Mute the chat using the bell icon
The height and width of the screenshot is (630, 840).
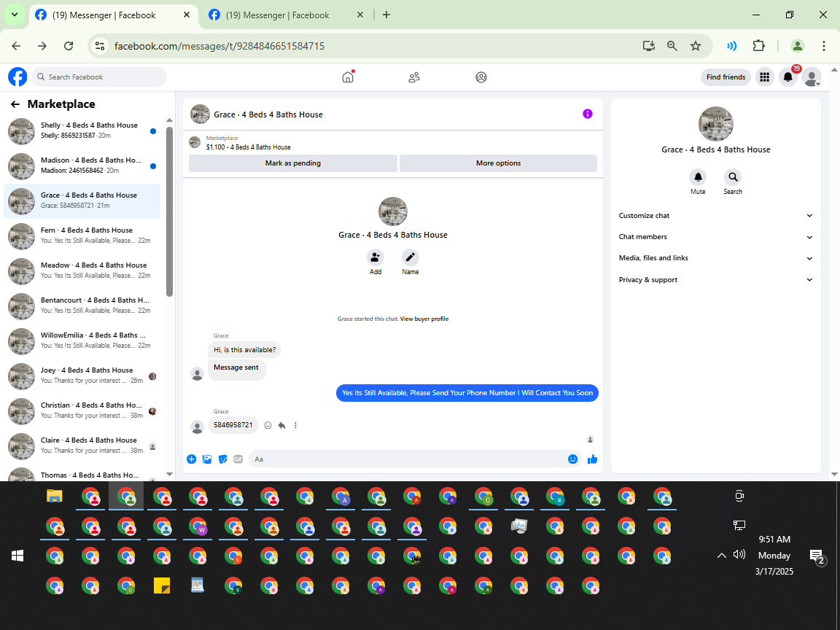698,176
